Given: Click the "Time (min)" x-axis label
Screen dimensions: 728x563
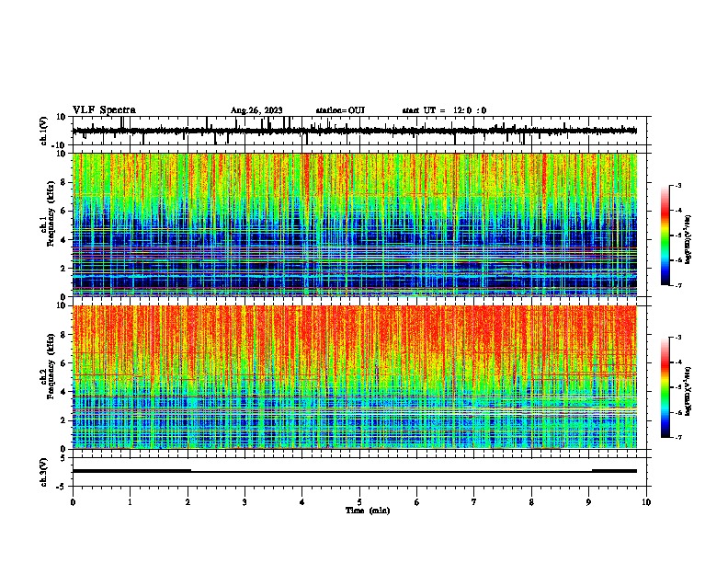Looking at the screenshot, I should 368,511.
